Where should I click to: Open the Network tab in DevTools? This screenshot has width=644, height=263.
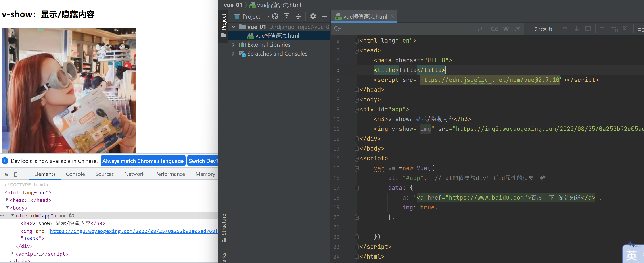coord(134,174)
